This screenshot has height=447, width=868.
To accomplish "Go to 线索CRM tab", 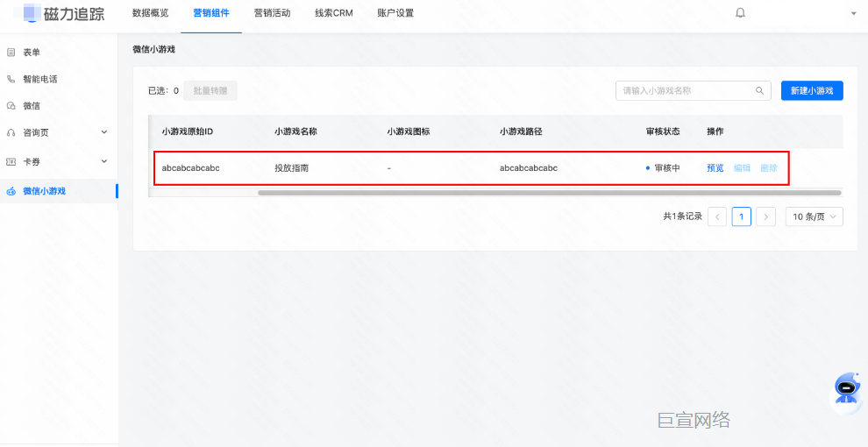I will pos(334,13).
